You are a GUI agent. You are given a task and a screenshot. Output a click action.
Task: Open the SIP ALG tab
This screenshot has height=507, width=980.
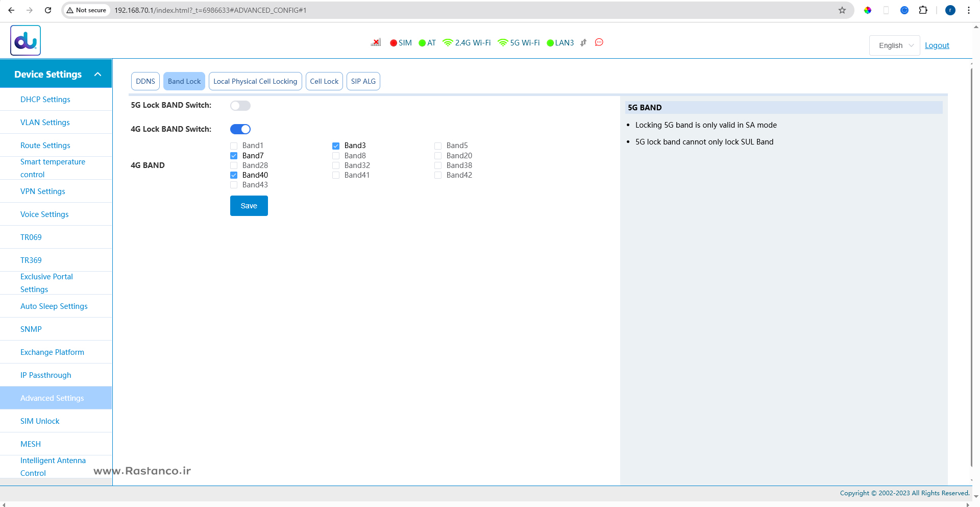[363, 81]
